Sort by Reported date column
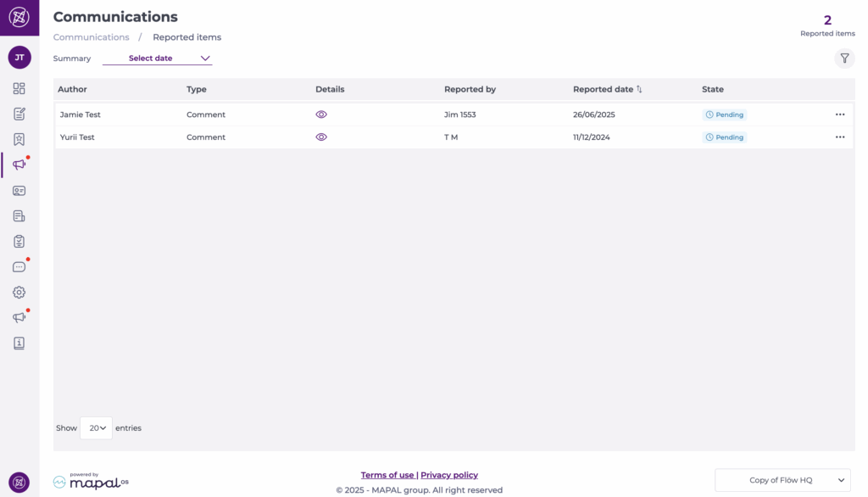Screen dimensions: 868x497 coord(639,89)
